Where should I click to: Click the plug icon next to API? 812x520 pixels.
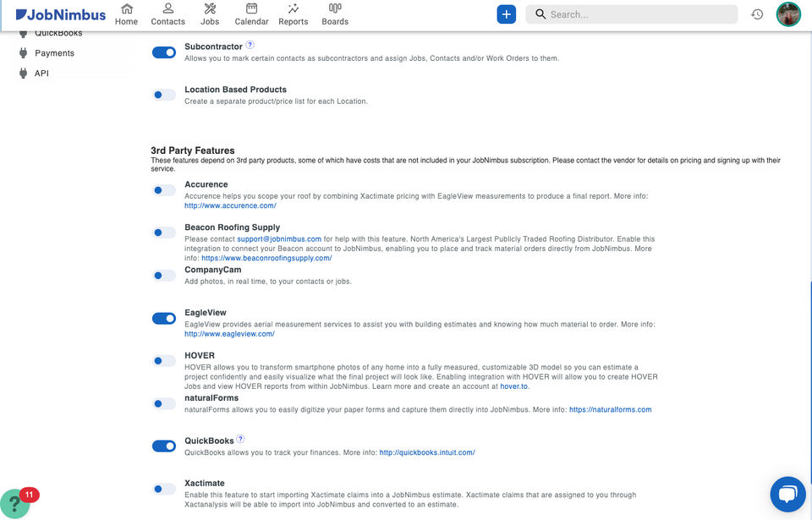23,73
